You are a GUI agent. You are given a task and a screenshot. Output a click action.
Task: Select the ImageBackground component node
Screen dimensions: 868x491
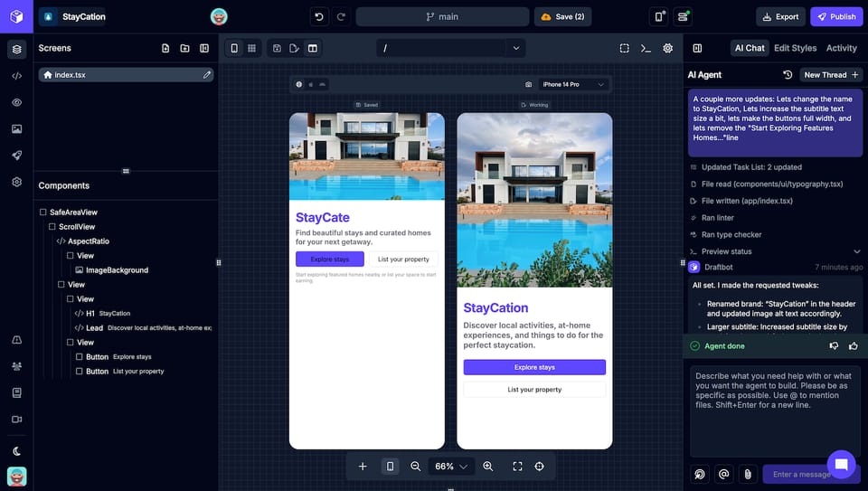[117, 270]
